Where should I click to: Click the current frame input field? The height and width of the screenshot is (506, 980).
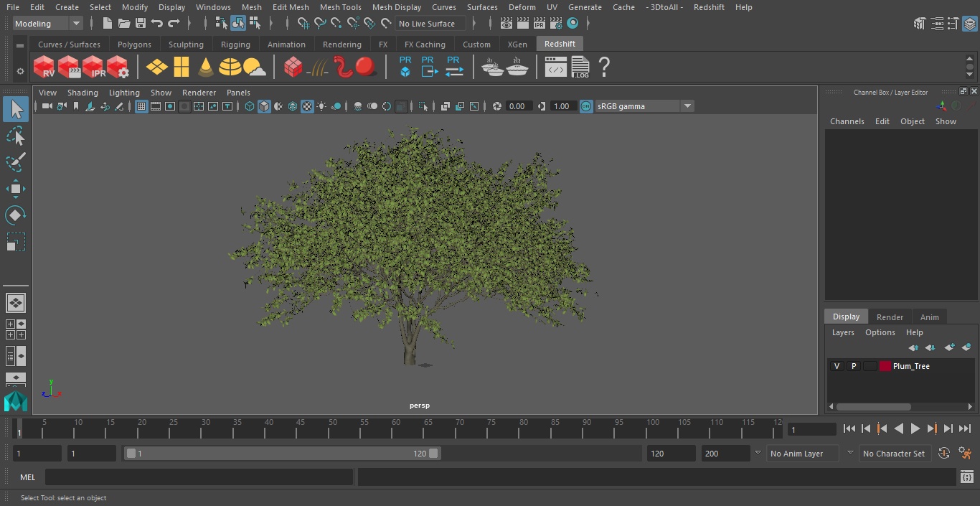(x=811, y=429)
